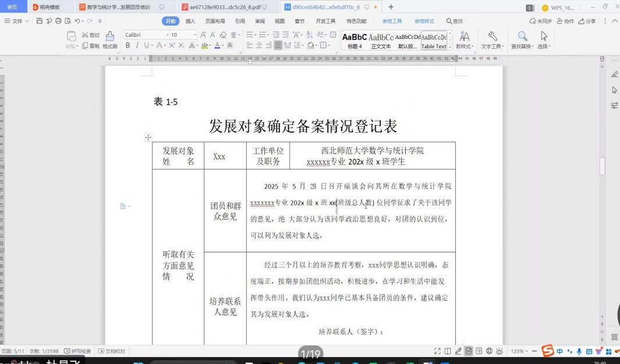Image resolution: width=620 pixels, height=364 pixels.
Task: Decrease font size with smaller A icon
Action: [x=212, y=35]
